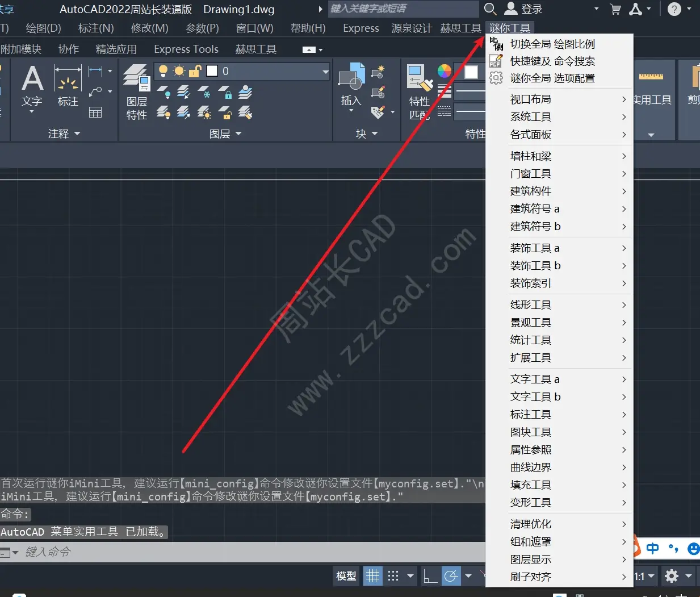
Task: Click the layer unlock icon
Action: [225, 112]
